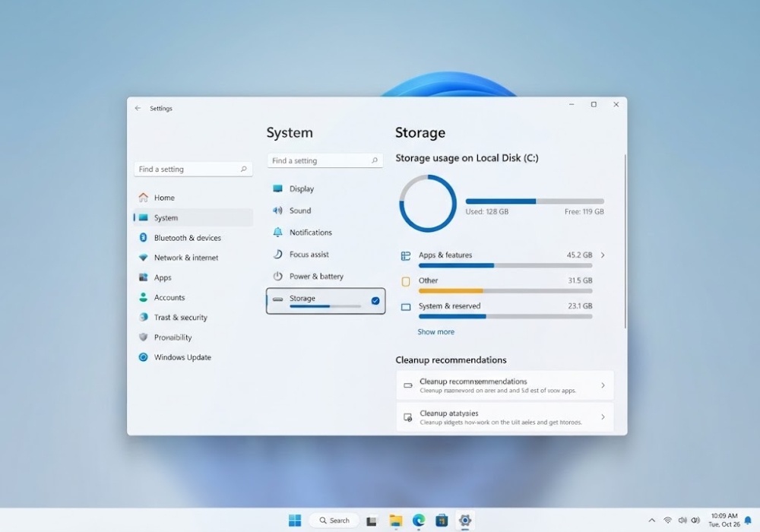Screen dimensions: 760x532
Task: Click the wifi icon in system tray
Action: tap(667, 521)
